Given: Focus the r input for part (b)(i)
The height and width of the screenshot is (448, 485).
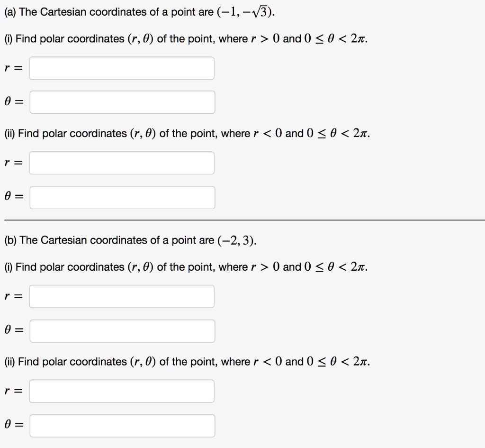Looking at the screenshot, I should [x=122, y=297].
